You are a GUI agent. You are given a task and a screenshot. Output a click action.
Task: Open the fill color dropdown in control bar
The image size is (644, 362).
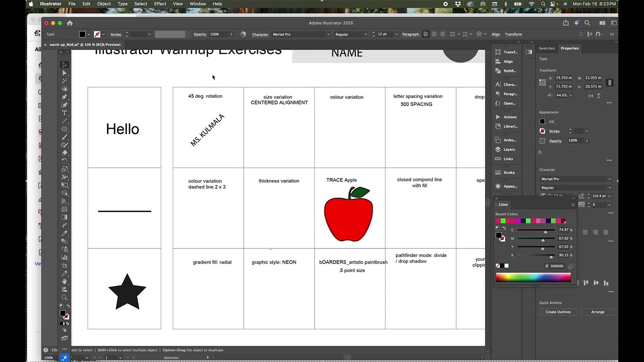click(x=89, y=34)
